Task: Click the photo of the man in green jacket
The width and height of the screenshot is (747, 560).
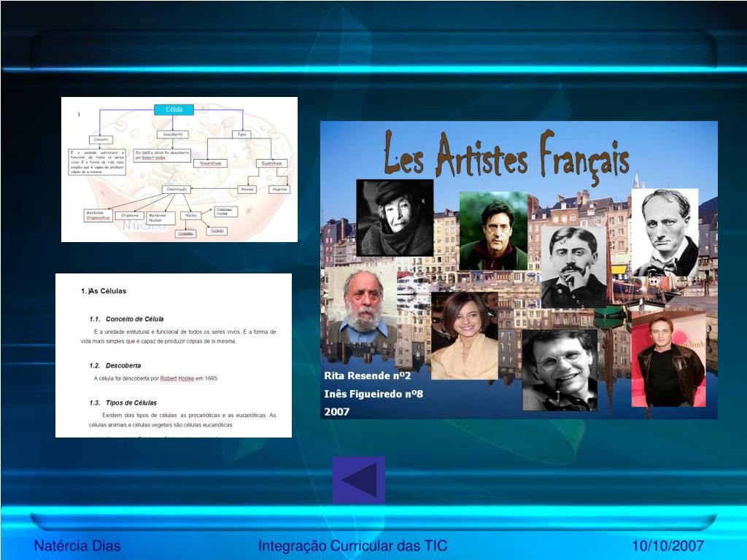Action: click(x=494, y=231)
